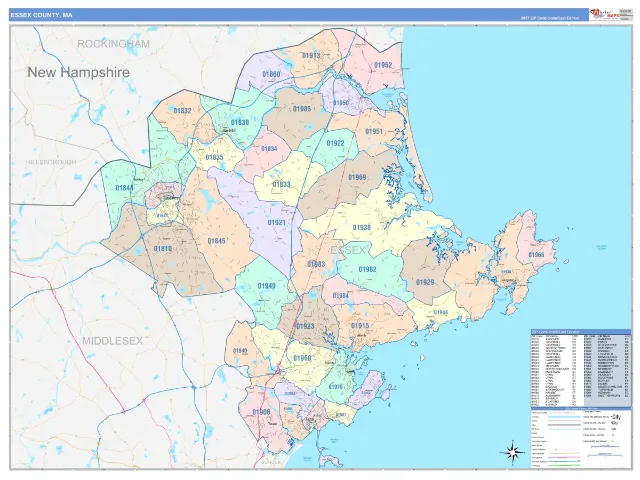Click ZIP code label 01960
640x480 pixels.
pos(302,358)
